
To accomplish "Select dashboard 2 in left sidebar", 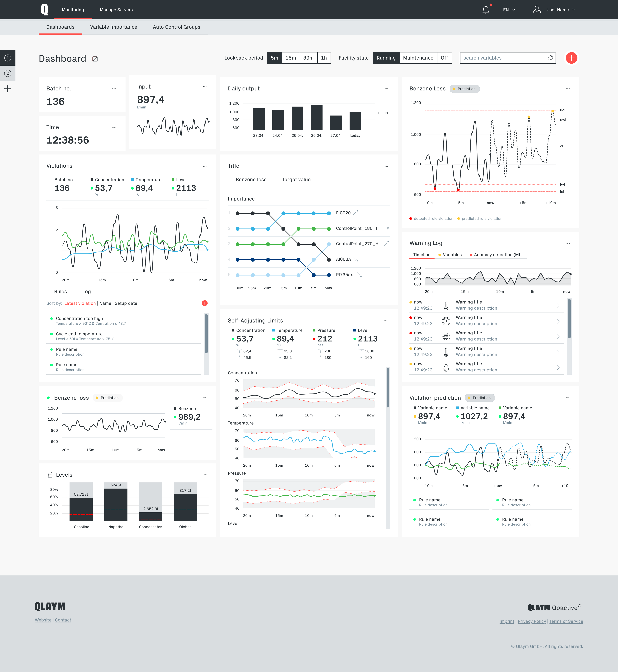I will point(8,73).
